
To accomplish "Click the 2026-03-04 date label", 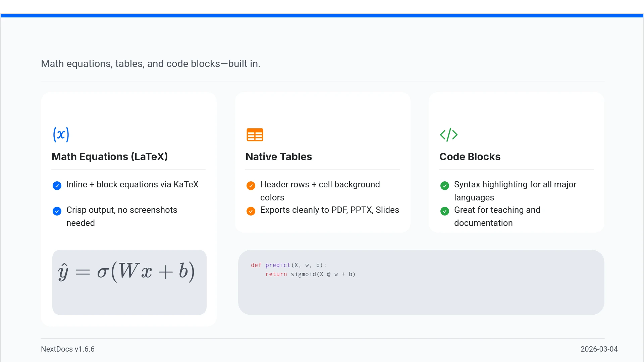I will coord(599,349).
